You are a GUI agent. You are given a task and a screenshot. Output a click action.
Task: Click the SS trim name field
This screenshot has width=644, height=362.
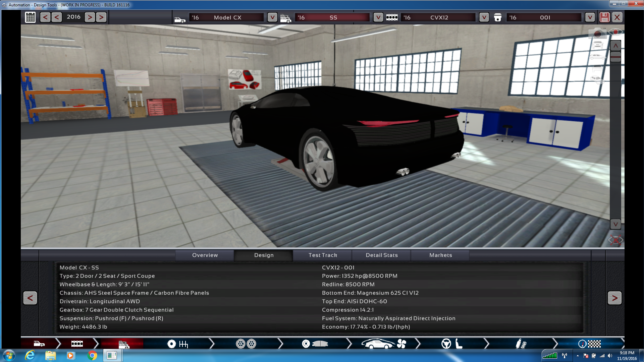(333, 17)
